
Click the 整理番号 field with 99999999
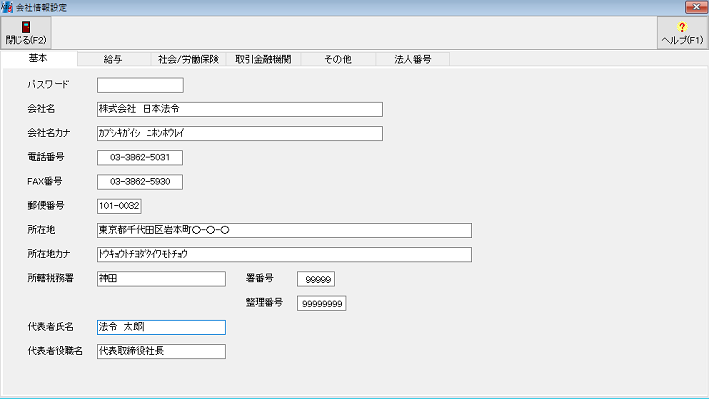(321, 303)
